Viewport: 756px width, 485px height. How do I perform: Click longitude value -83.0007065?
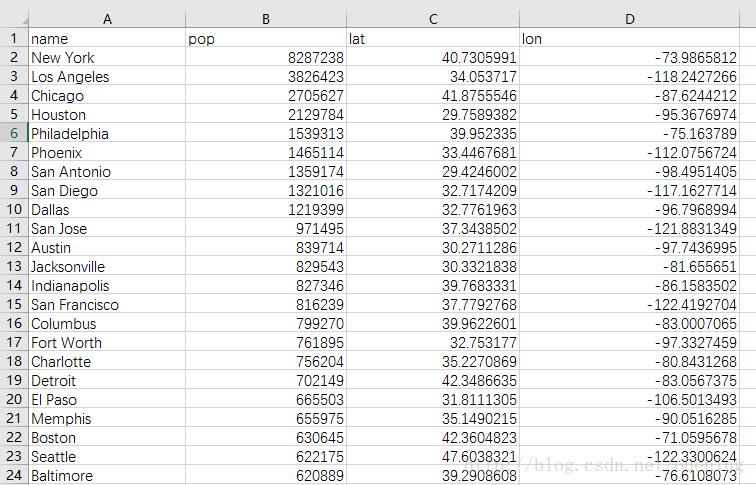click(x=630, y=323)
